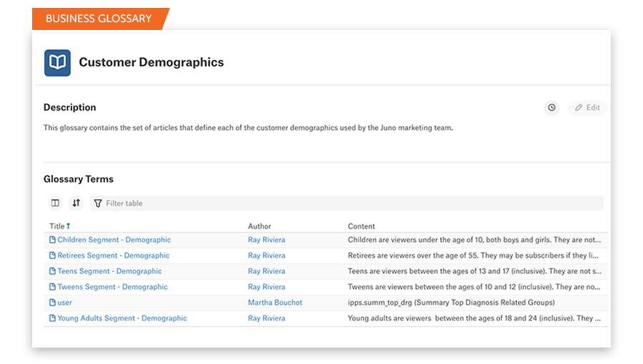Click the funnel filter icon
Viewport: 643px width, 364px height.
click(98, 203)
